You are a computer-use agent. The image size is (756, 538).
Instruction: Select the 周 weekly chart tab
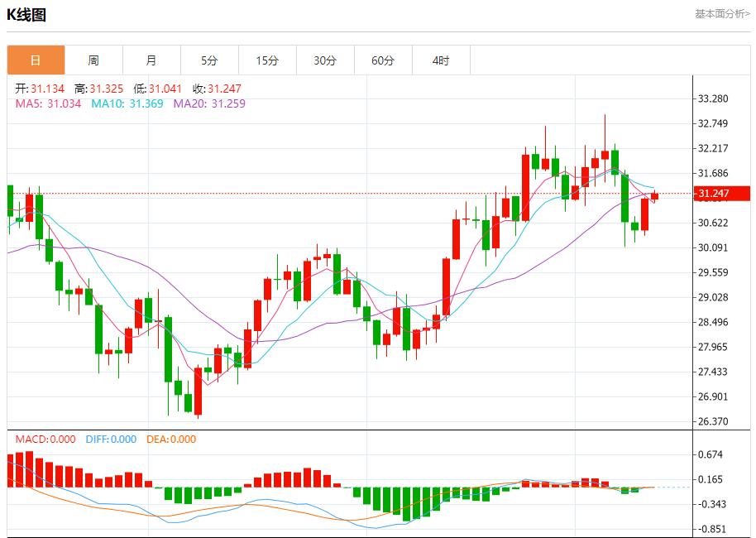[x=93, y=60]
